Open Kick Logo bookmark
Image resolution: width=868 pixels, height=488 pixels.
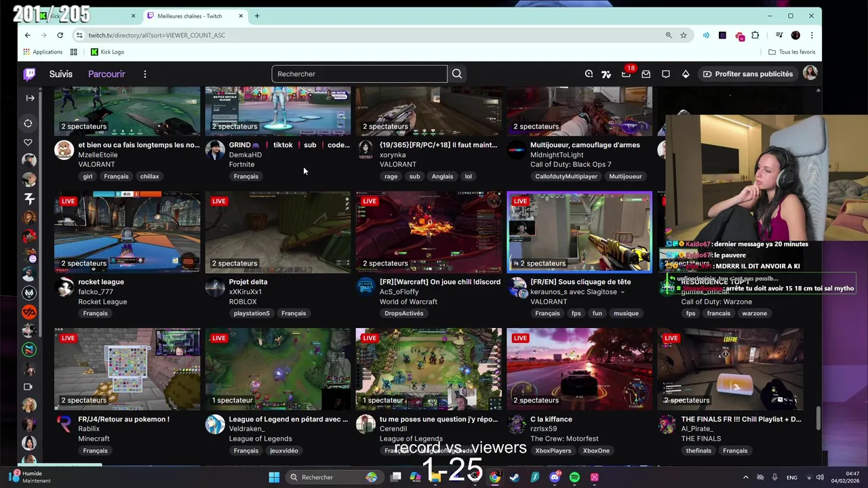coord(107,52)
